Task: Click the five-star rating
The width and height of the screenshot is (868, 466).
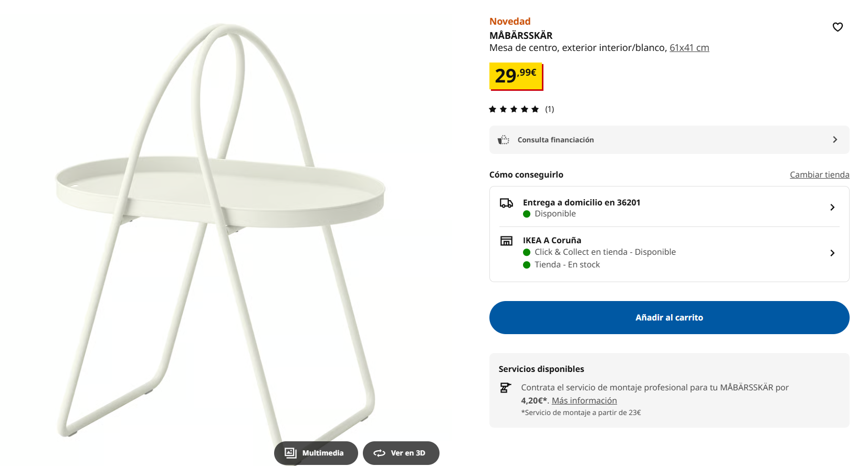Action: pyautogui.click(x=514, y=109)
